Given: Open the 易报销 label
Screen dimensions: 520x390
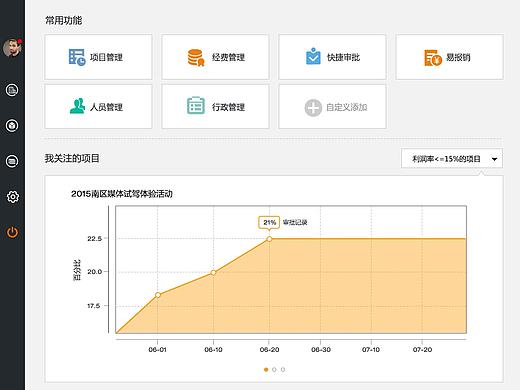Looking at the screenshot, I should [x=458, y=57].
